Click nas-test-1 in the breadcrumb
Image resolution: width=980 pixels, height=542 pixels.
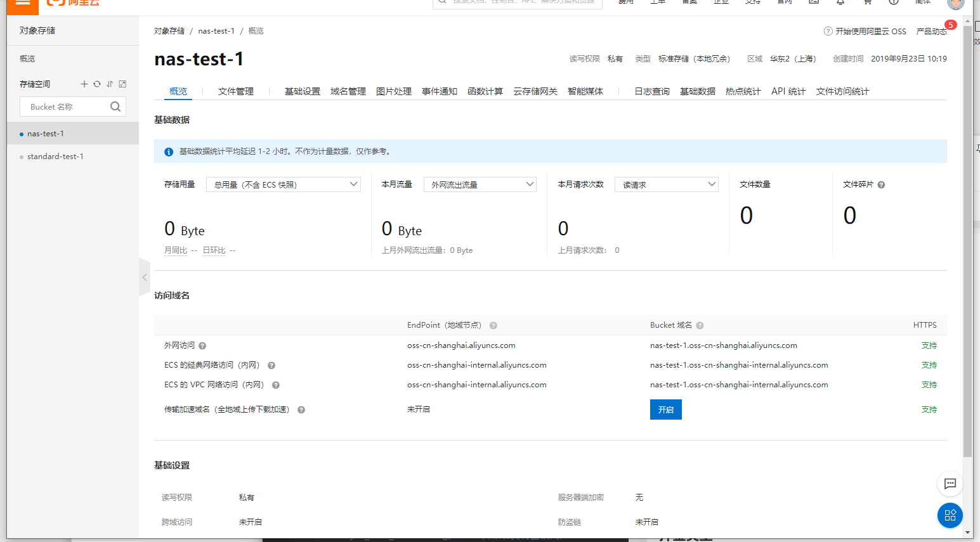tap(216, 30)
